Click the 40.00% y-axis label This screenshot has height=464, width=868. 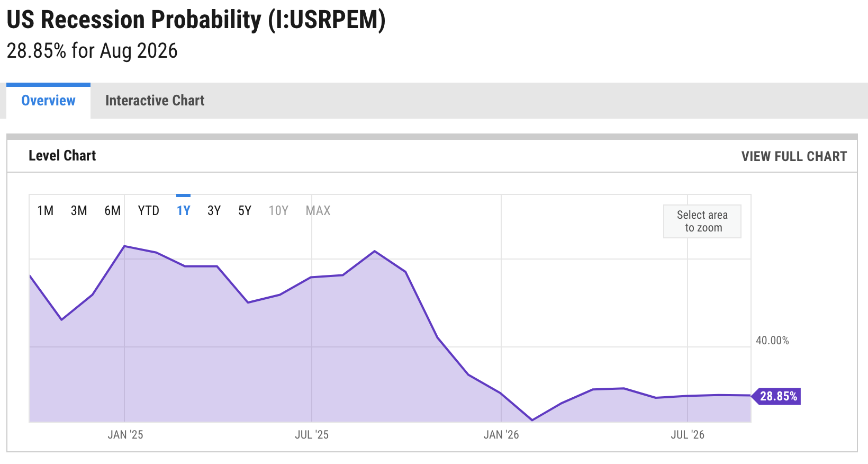(772, 341)
